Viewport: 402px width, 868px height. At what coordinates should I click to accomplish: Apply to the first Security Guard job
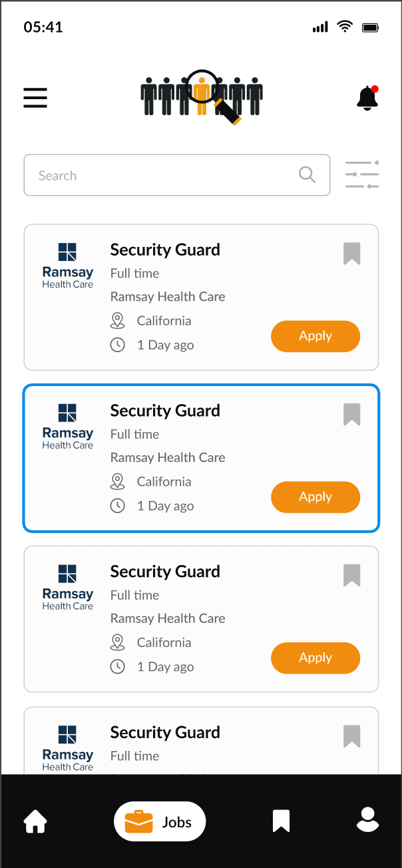pyautogui.click(x=315, y=336)
